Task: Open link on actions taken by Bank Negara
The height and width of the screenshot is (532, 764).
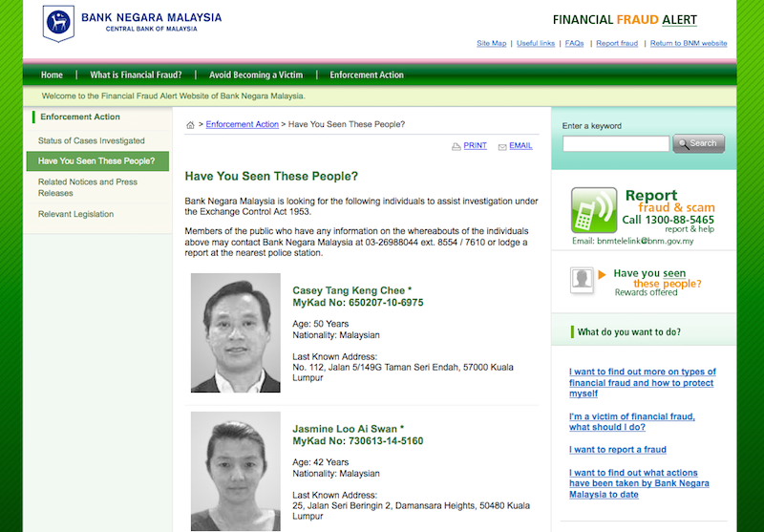Action: (639, 483)
